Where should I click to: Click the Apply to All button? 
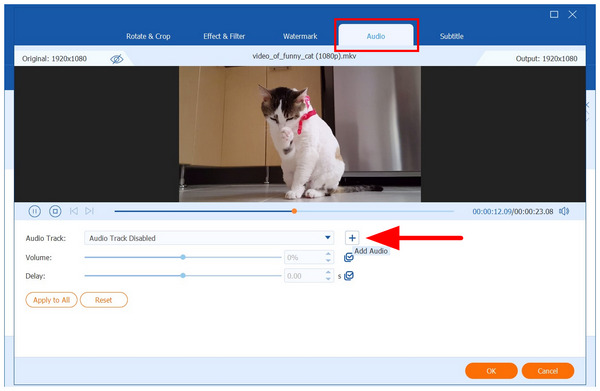point(52,300)
